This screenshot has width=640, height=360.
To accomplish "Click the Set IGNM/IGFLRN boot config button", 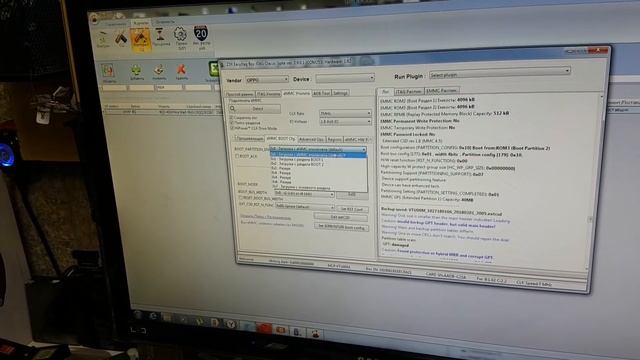I will pyautogui.click(x=342, y=227).
